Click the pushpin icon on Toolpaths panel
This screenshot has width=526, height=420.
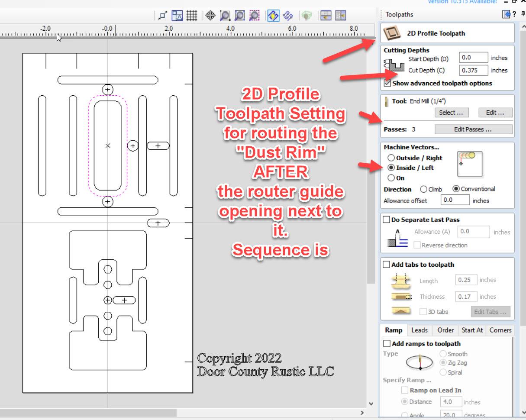pyautogui.click(x=523, y=14)
